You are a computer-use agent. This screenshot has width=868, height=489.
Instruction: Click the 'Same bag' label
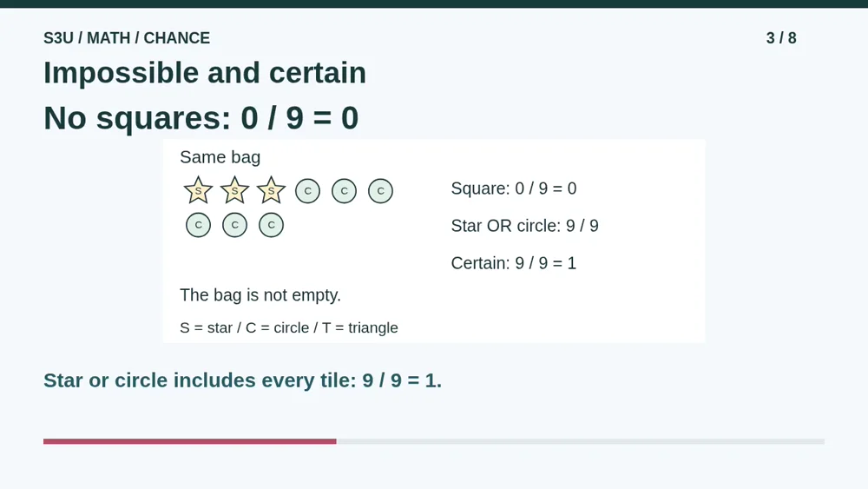[x=220, y=157]
